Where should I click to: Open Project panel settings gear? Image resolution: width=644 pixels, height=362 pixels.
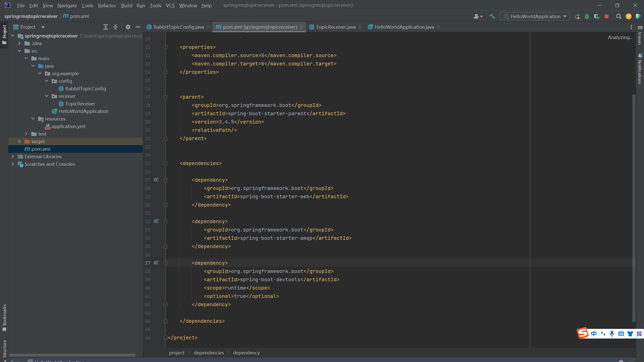[x=128, y=27]
